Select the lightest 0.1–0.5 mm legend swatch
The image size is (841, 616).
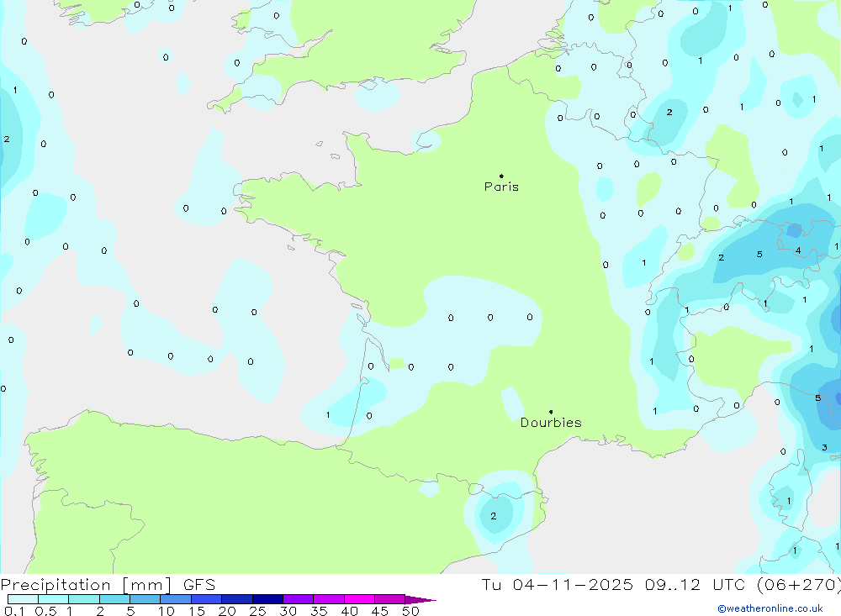point(23,599)
